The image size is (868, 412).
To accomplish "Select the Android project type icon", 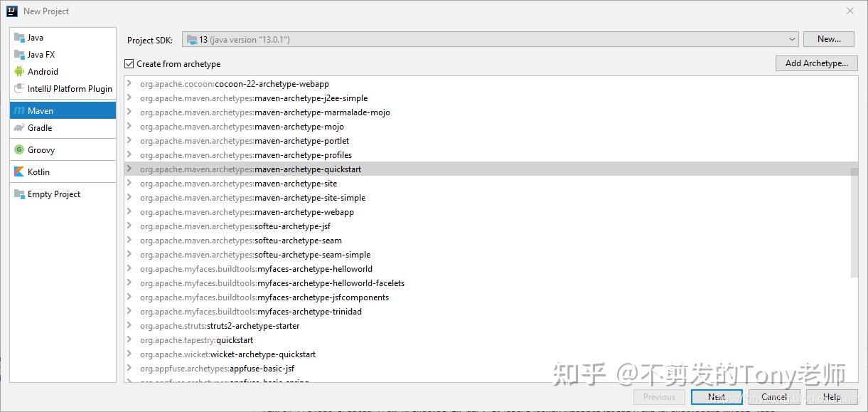I will click(22, 71).
